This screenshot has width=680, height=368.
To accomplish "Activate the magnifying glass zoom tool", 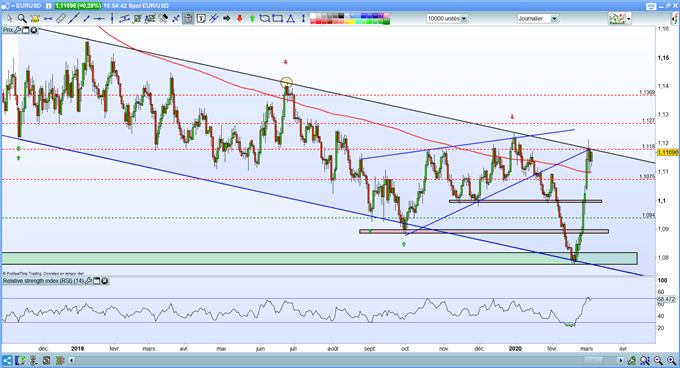I will [22, 19].
